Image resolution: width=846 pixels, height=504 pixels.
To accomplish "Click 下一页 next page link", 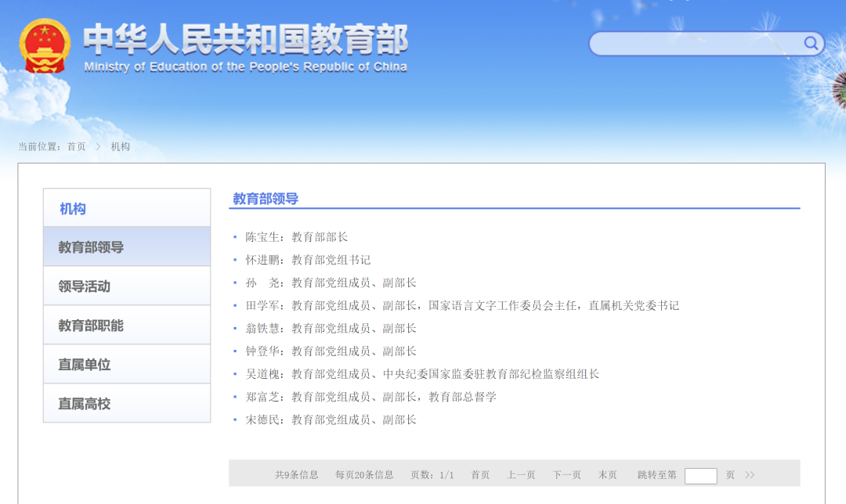I will pos(566,475).
